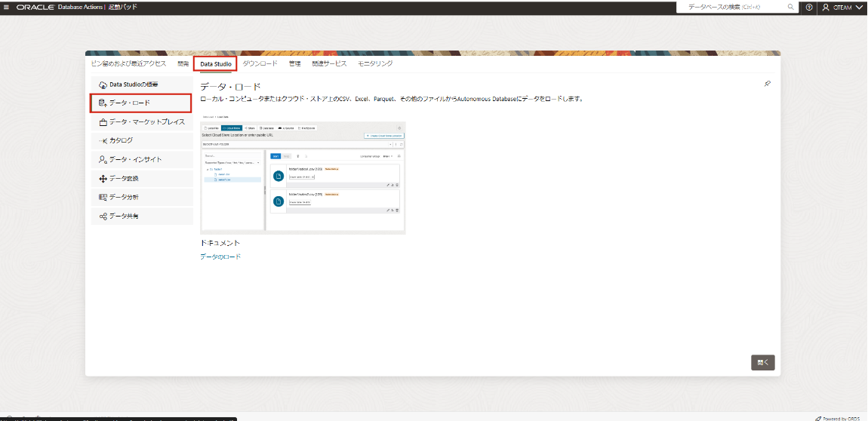Click the marketplace bag icon

click(x=103, y=121)
